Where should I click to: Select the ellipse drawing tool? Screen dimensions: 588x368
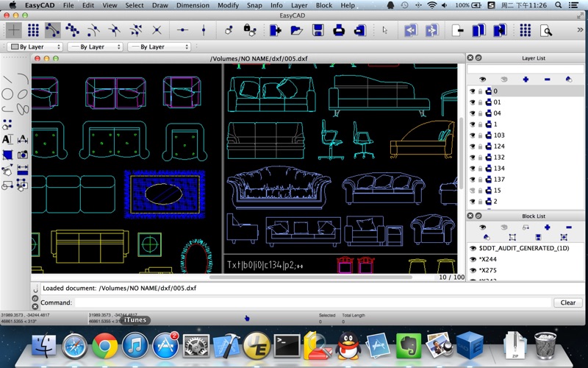(23, 94)
